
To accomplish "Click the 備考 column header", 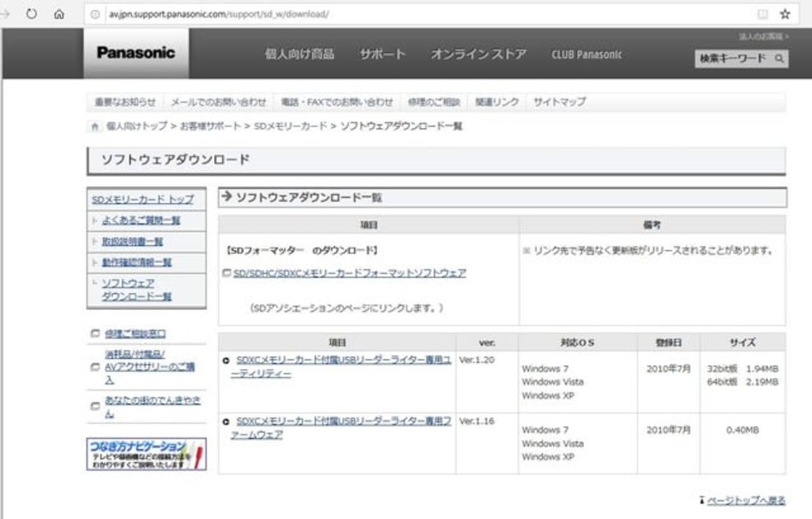I will click(x=652, y=225).
